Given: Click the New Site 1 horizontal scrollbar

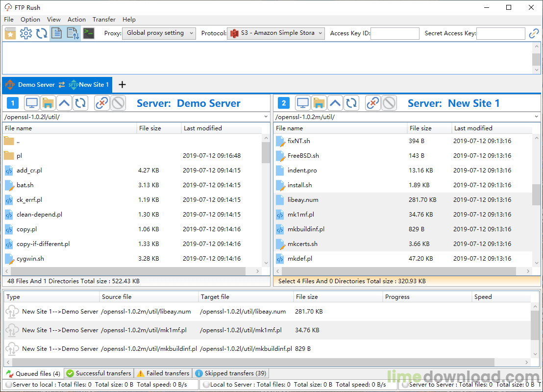Looking at the screenshot, I should pyautogui.click(x=399, y=271).
